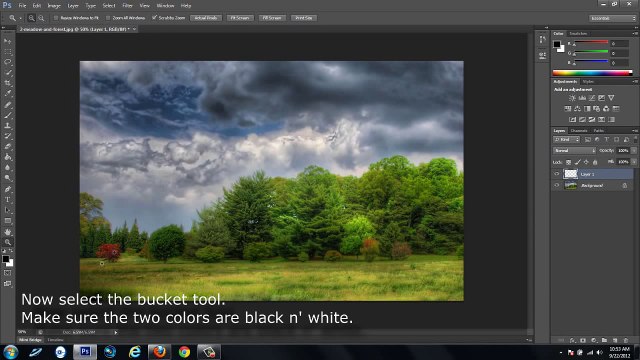640x360 pixels.
Task: Select the Eyedropper tool
Action: coord(7,94)
